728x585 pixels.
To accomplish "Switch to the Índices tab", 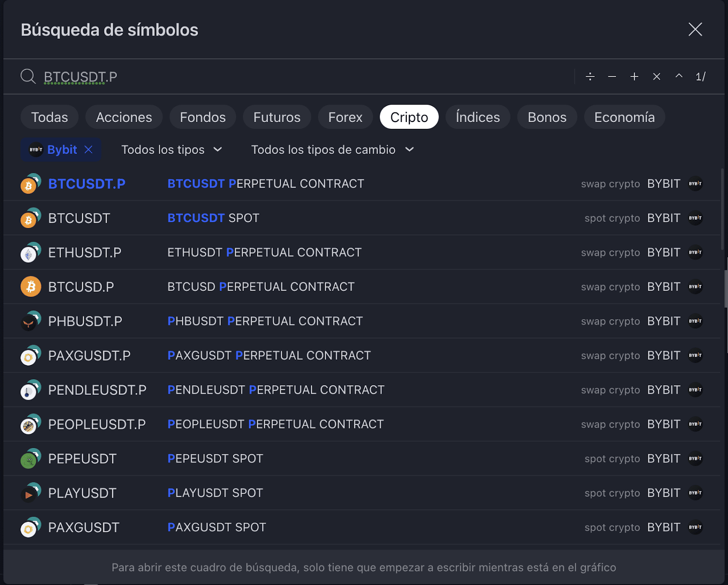I will click(478, 117).
